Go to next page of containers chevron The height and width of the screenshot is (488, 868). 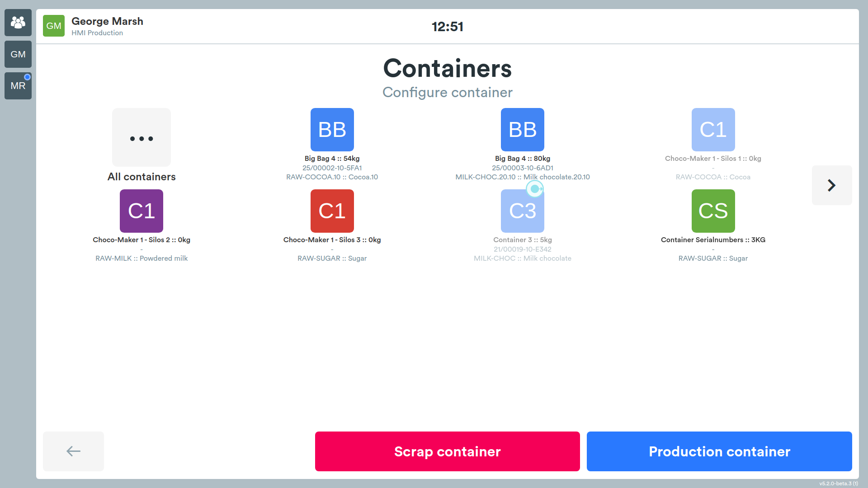click(832, 185)
